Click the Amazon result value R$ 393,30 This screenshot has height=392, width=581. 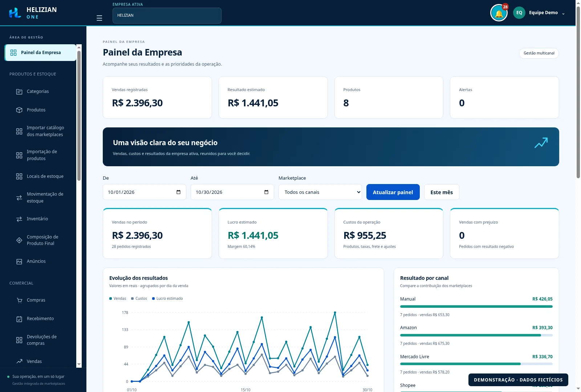pyautogui.click(x=543, y=328)
